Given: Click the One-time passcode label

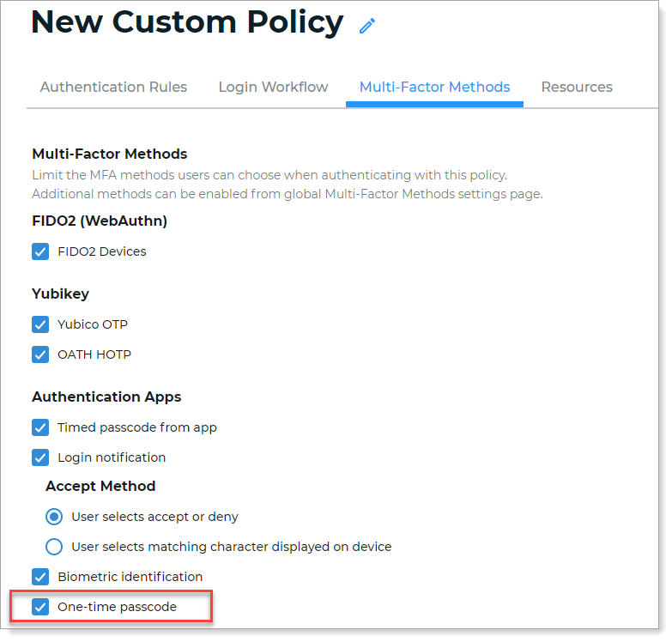Looking at the screenshot, I should click(117, 607).
